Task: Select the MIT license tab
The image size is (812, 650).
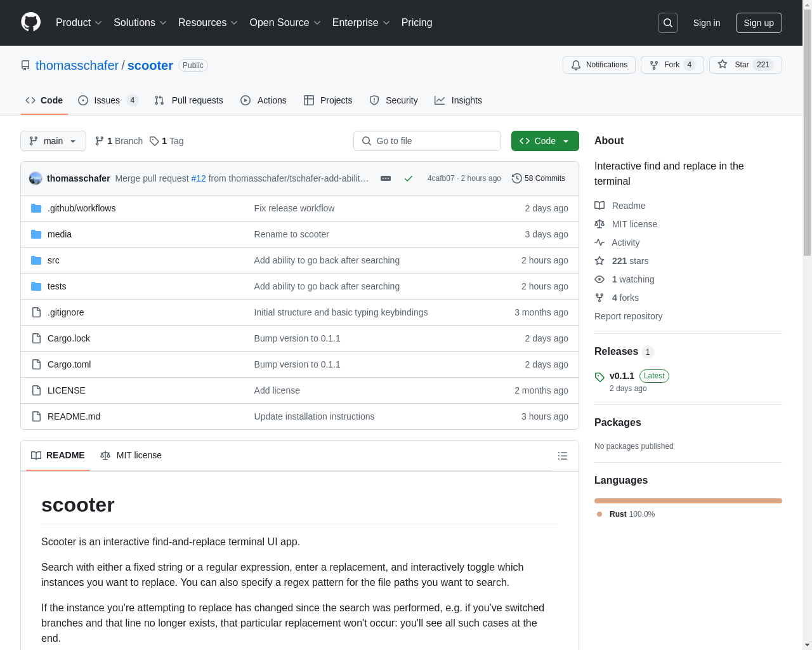Action: [131, 455]
